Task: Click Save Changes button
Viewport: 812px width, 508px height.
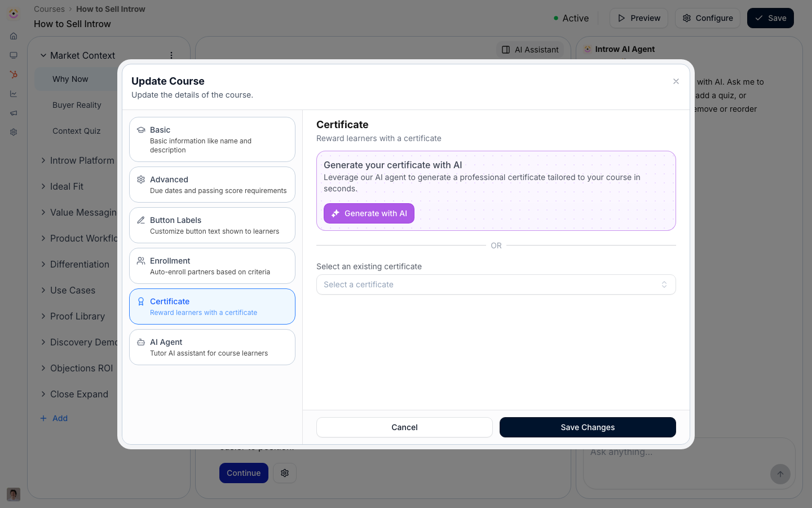Action: coord(588,427)
